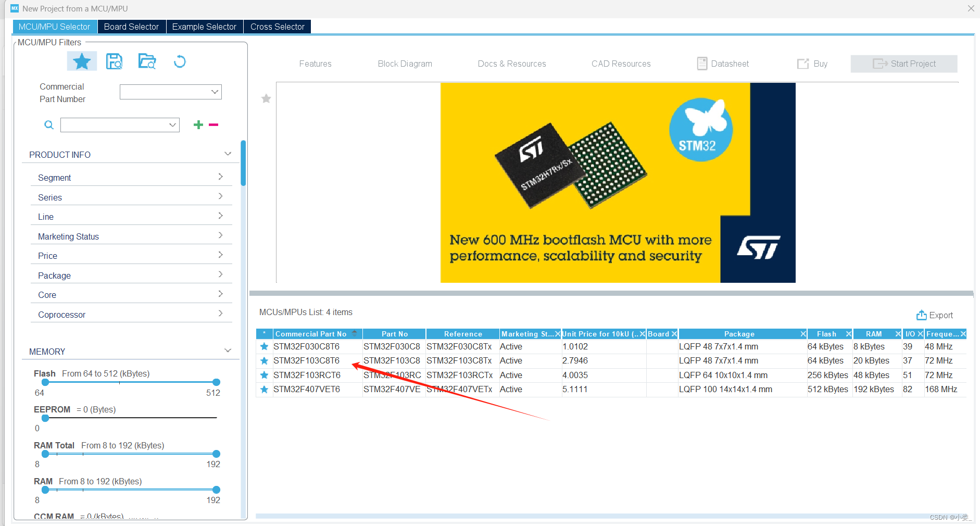This screenshot has height=526, width=980.
Task: Unfavorite STM32F407VET6 row star
Action: tap(265, 390)
